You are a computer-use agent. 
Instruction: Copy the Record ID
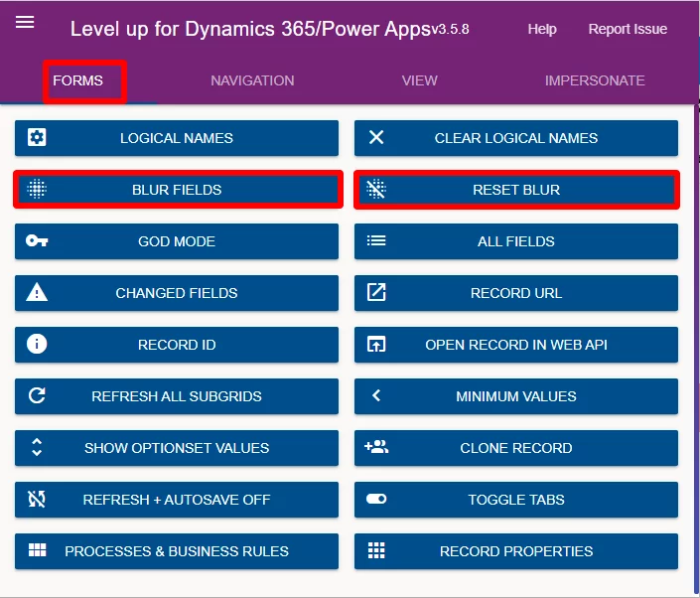pyautogui.click(x=177, y=345)
